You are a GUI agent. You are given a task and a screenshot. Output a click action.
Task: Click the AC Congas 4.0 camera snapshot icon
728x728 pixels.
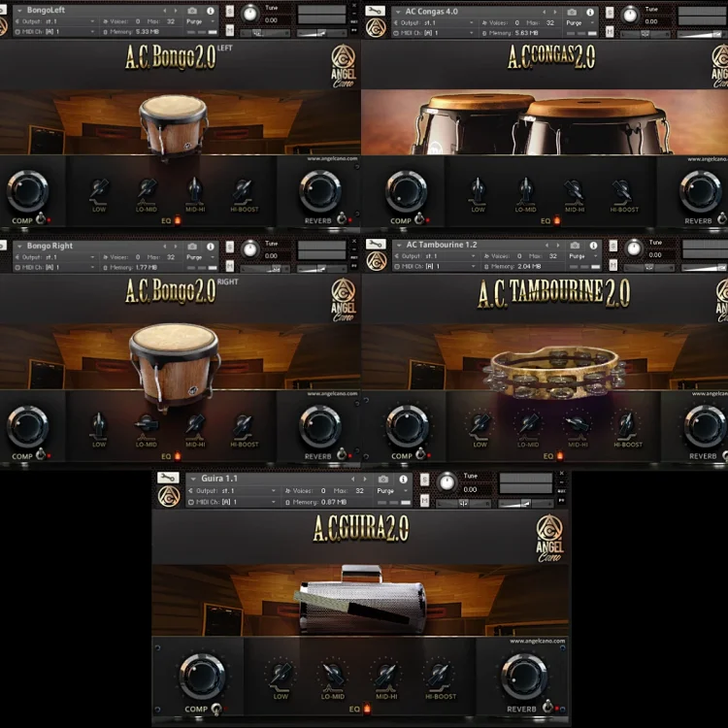pyautogui.click(x=572, y=12)
